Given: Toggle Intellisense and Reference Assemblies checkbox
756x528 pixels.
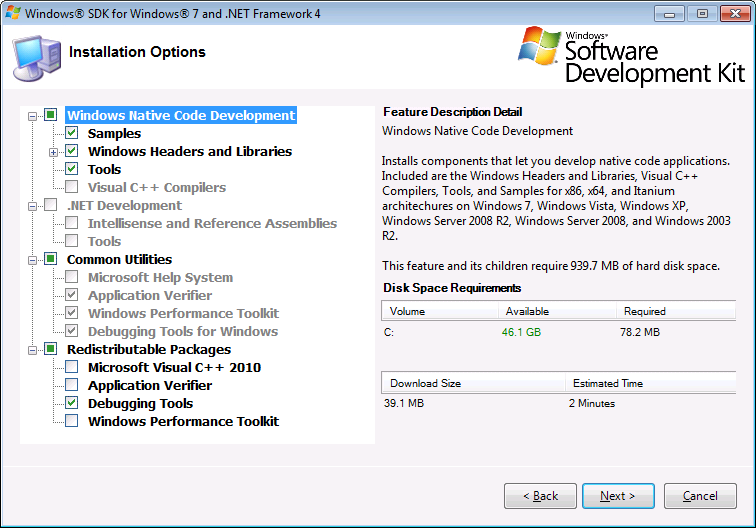Looking at the screenshot, I should [72, 223].
